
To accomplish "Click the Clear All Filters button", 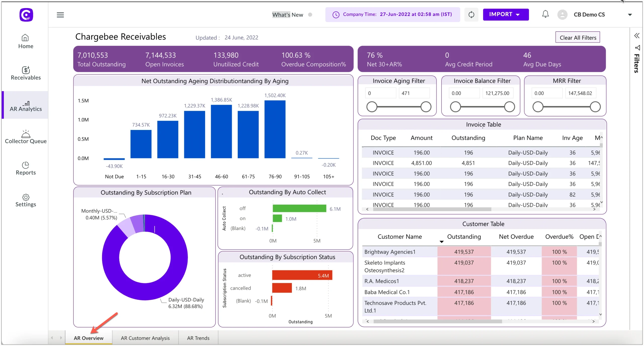I will pyautogui.click(x=578, y=37).
